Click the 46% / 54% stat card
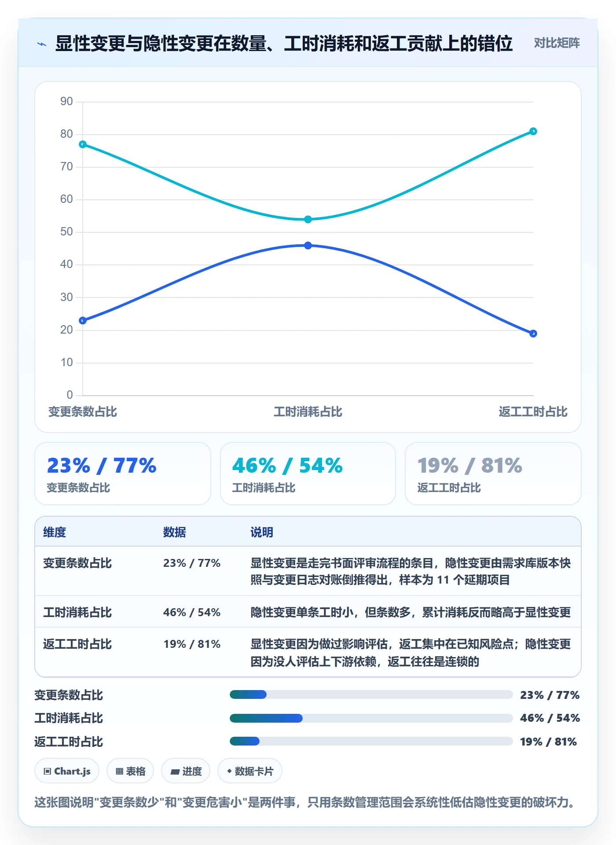 point(308,474)
